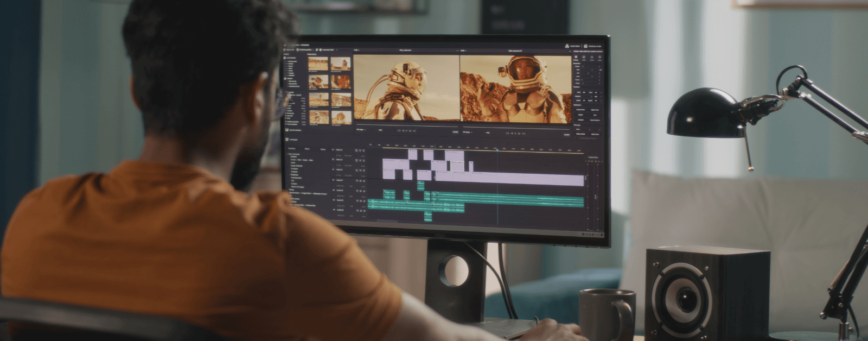Mute the Audio 01 track with speaker icon

point(364,181)
